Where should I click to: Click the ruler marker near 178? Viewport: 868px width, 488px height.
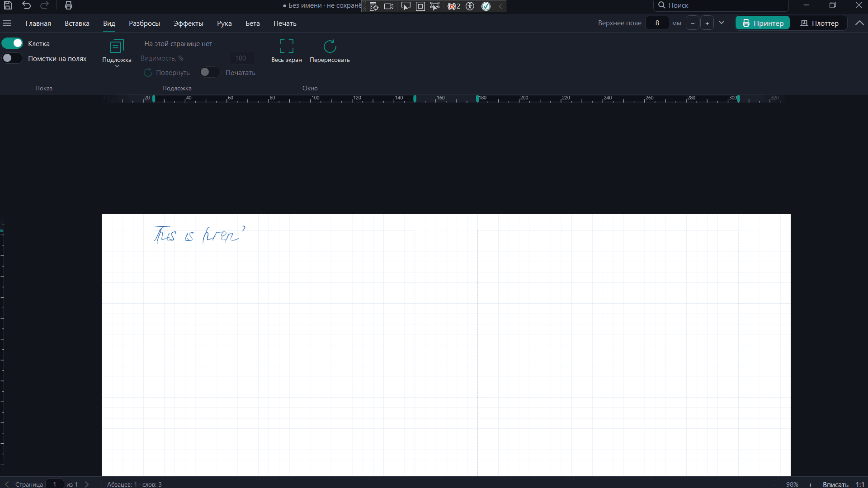pos(477,99)
